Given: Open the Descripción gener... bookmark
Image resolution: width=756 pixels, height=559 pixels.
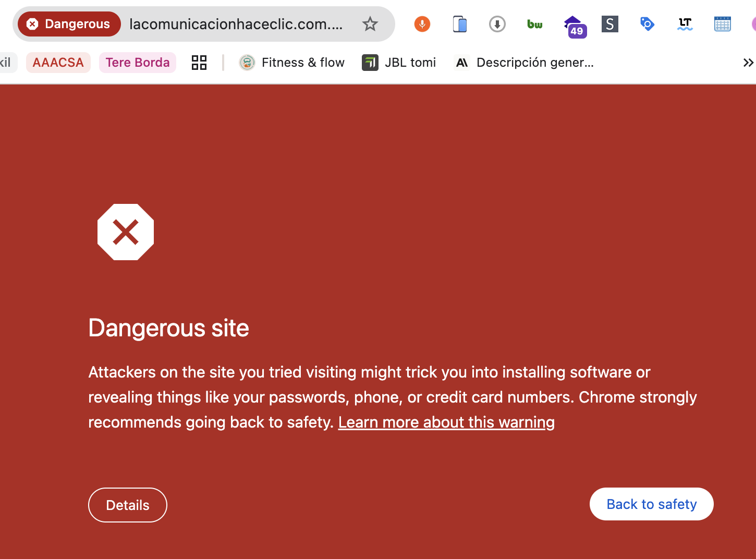Looking at the screenshot, I should [525, 63].
